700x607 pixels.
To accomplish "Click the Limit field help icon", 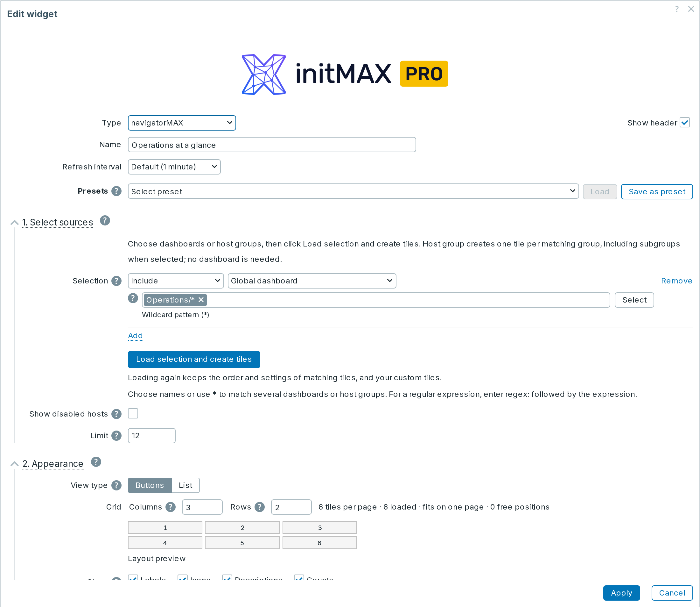I will [x=116, y=436].
